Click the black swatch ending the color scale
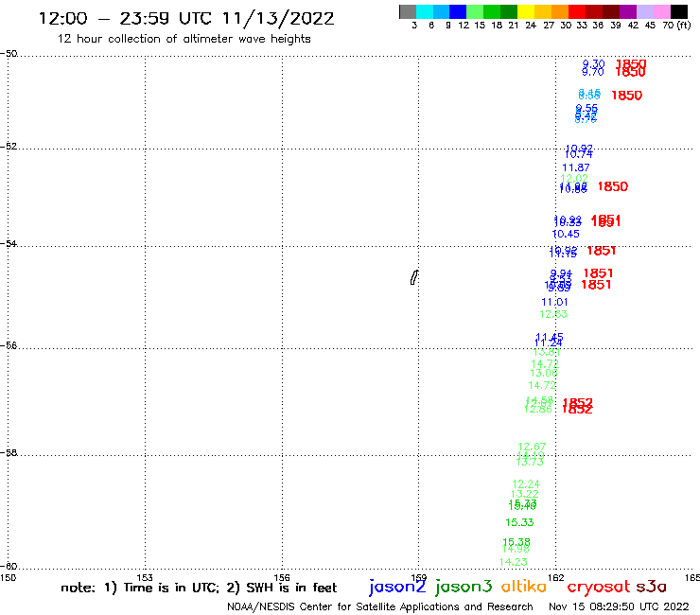This screenshot has width=700, height=615. 679,11
